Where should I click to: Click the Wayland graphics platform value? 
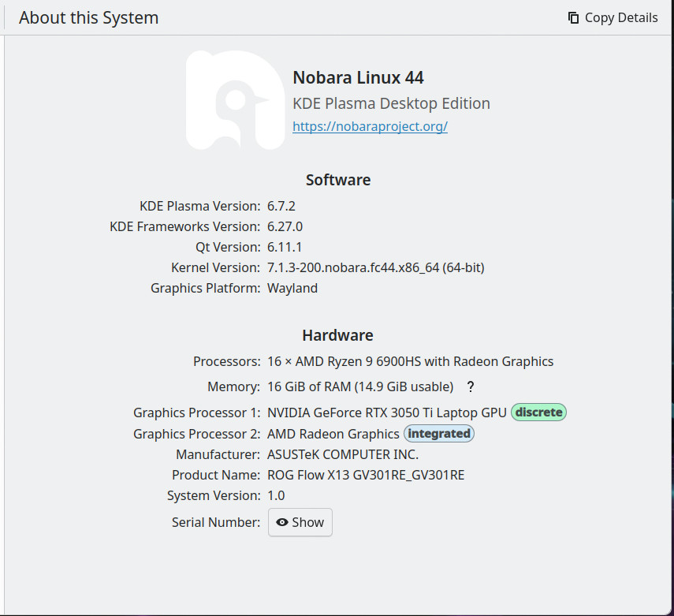pyautogui.click(x=292, y=288)
